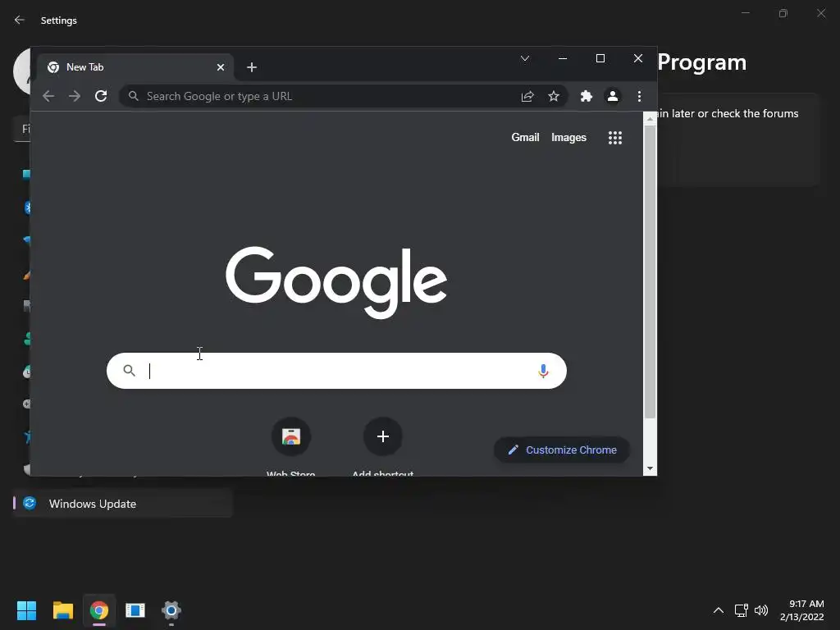Expand the tab search chevron

point(525,58)
